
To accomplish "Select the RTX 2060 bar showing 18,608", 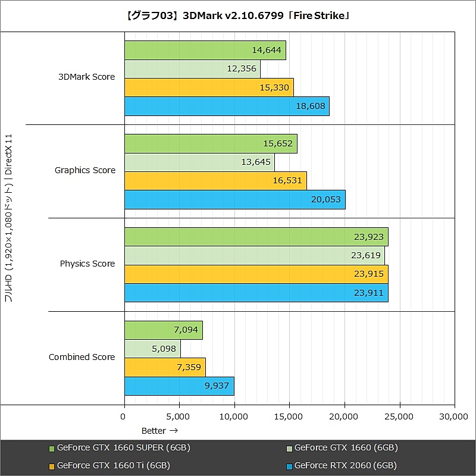I will point(226,106).
